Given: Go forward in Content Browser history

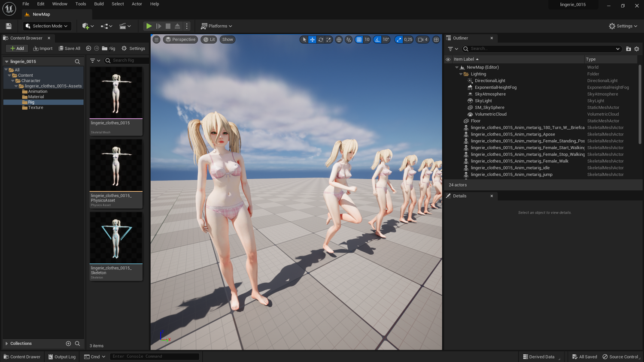Looking at the screenshot, I should (x=97, y=48).
